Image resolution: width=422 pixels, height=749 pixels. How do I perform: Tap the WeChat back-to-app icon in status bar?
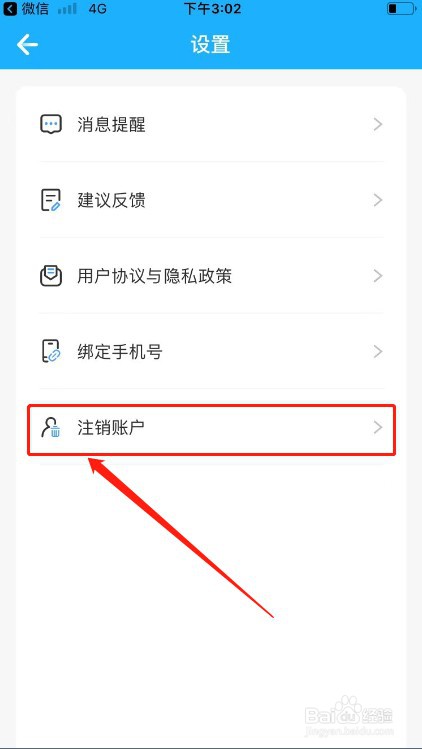[x=10, y=9]
